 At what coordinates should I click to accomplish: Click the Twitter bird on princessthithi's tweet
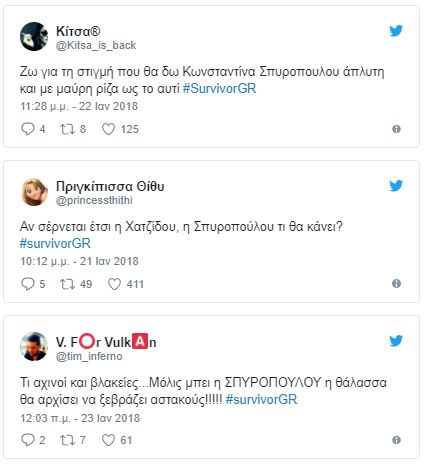coord(396,186)
